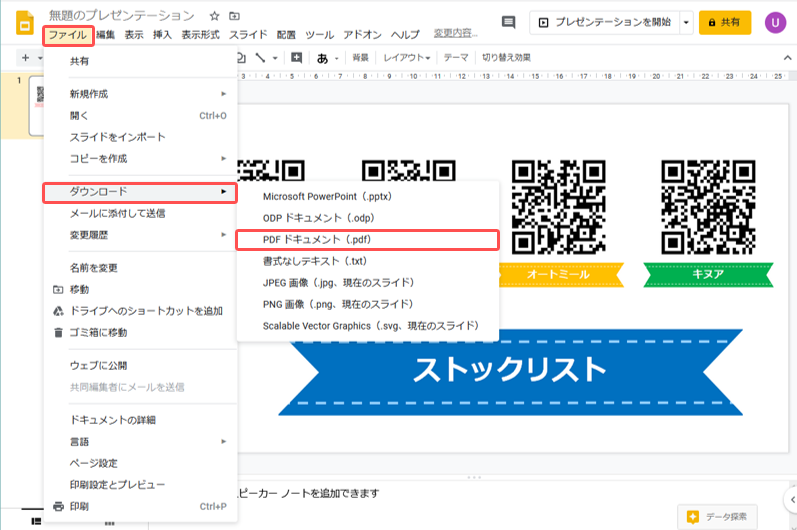Click the plus new slide button
The image size is (797, 530).
25,58
